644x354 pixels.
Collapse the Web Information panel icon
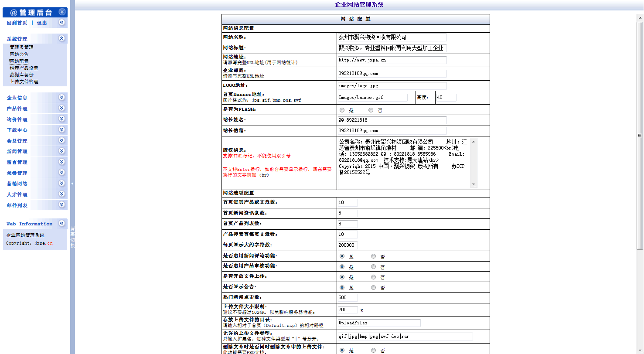tap(61, 224)
